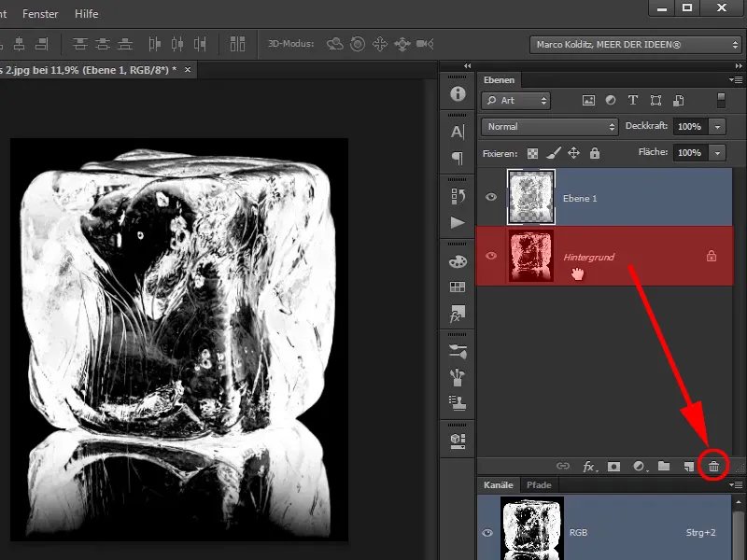Open the adjustment layer menu icon
Image resolution: width=747 pixels, height=560 pixels.
(x=639, y=466)
